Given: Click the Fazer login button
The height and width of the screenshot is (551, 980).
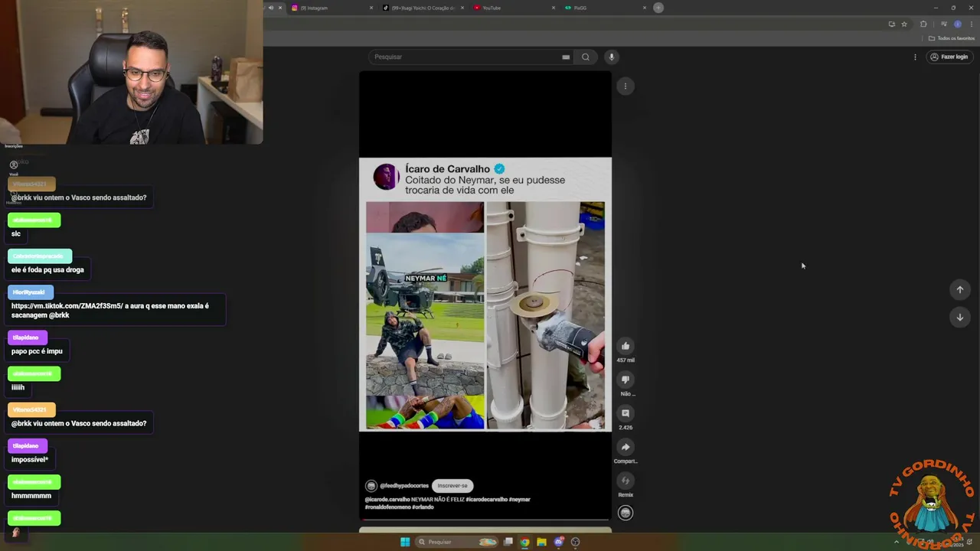Looking at the screenshot, I should 949,57.
